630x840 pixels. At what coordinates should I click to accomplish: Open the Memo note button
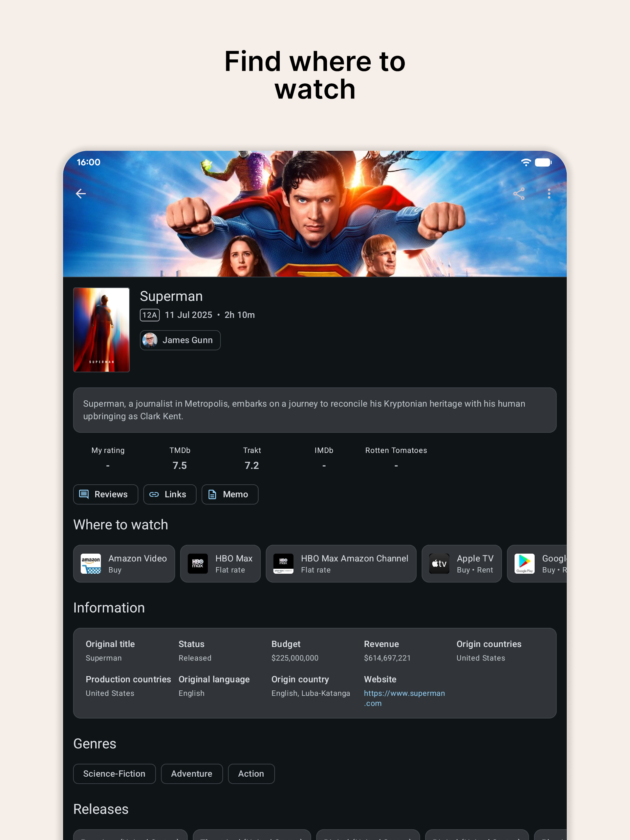pyautogui.click(x=229, y=494)
